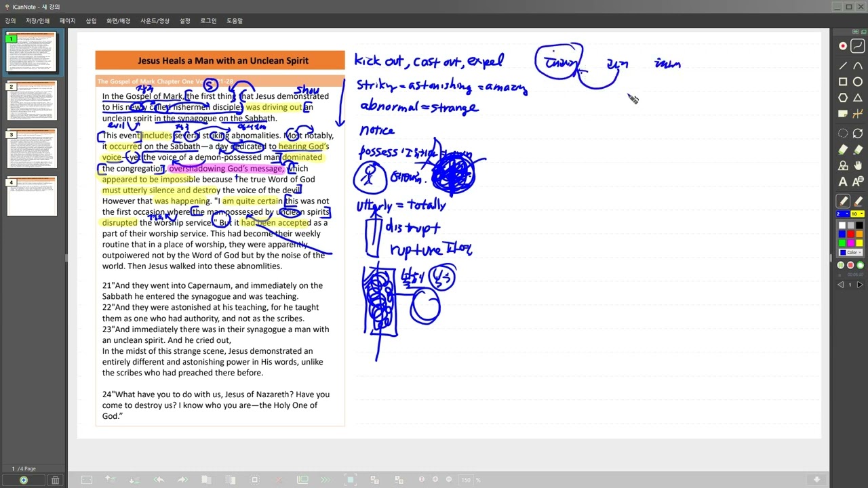Viewport: 868px width, 488px height.
Task: Open the 강의 menu
Action: pyautogui.click(x=10, y=21)
